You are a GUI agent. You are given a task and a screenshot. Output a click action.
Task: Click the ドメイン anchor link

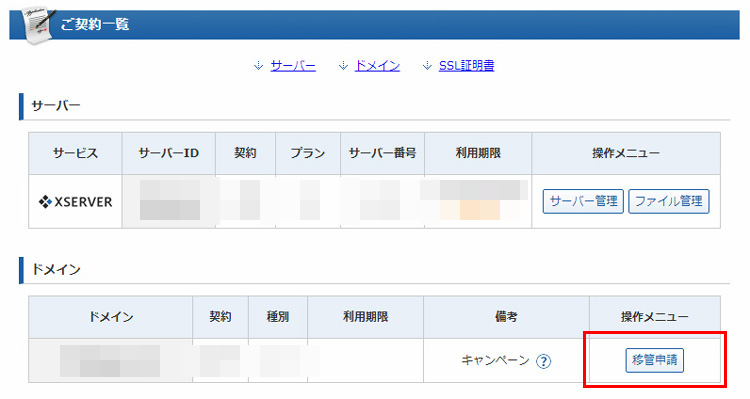point(377,66)
